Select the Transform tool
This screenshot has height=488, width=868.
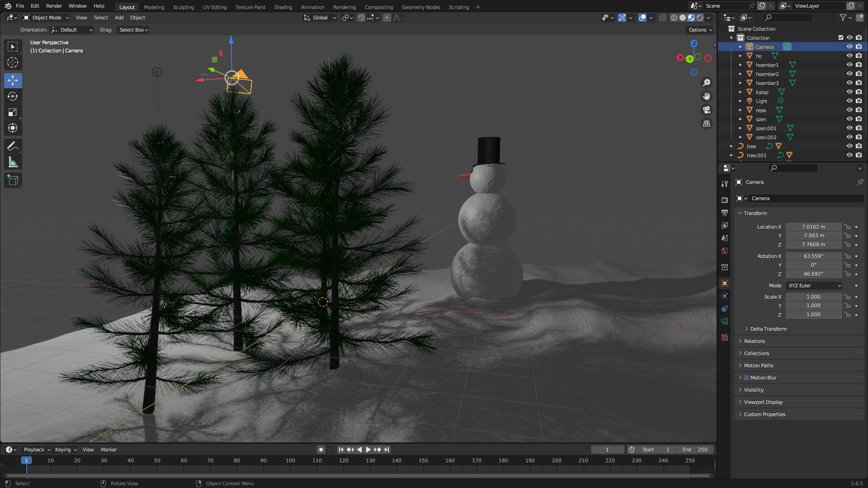(13, 128)
